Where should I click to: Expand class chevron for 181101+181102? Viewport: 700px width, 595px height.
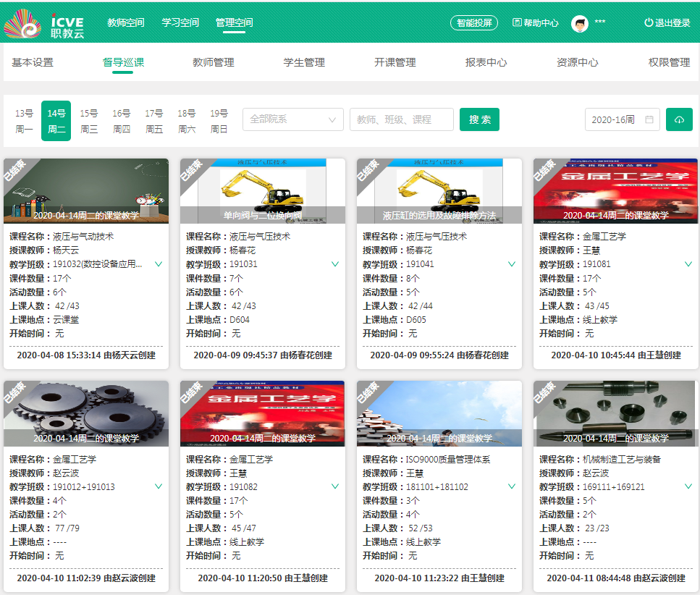click(x=512, y=486)
